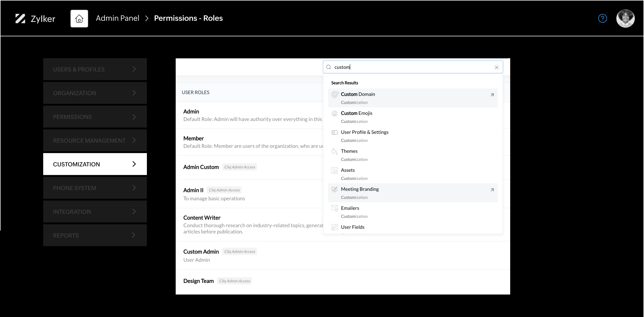
Task: Select the Admin Custom role entry
Action: [201, 167]
